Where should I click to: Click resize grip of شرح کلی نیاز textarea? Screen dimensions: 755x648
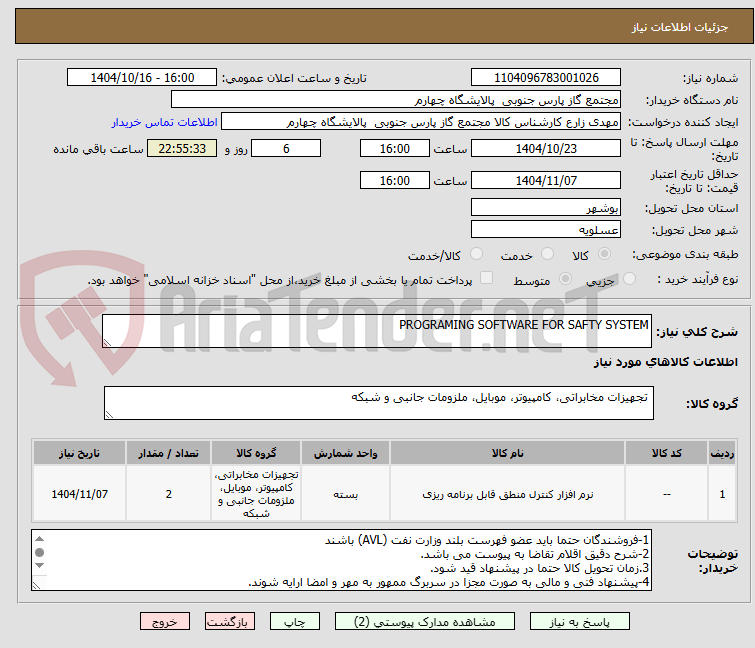pyautogui.click(x=107, y=342)
